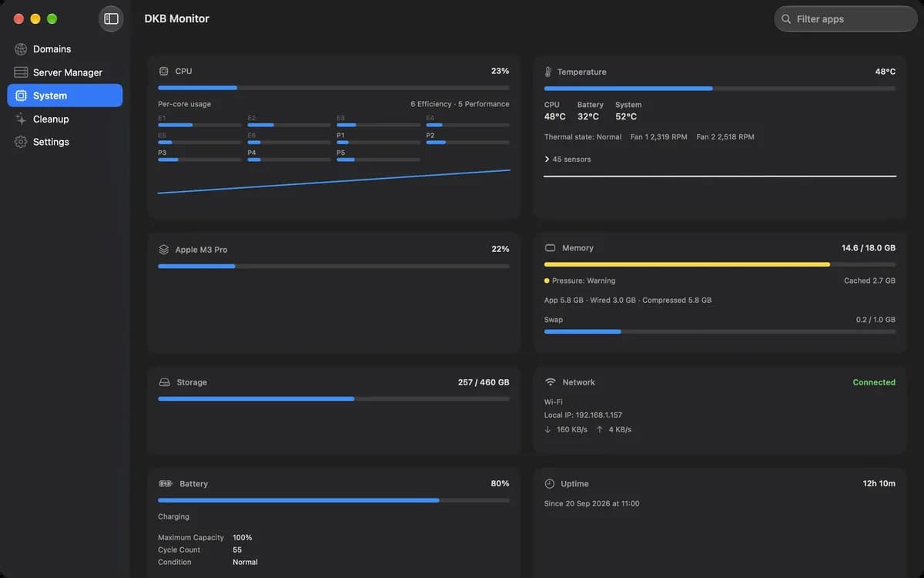This screenshot has width=924, height=578.
Task: Click the Settings gear icon
Action: pos(21,142)
